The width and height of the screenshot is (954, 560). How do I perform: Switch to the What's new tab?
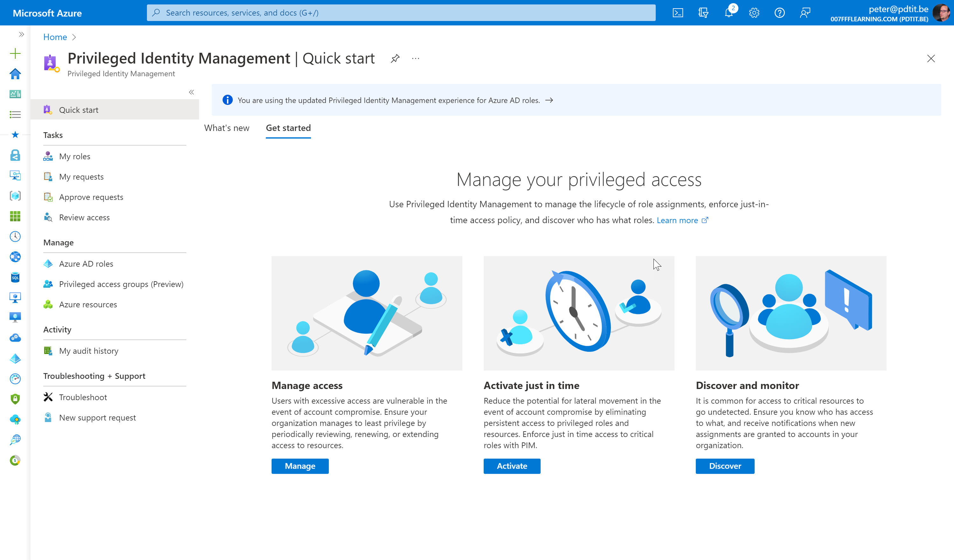227,128
